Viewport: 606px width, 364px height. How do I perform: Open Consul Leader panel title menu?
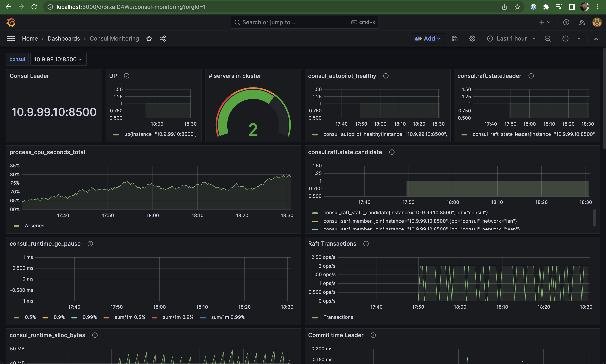(29, 76)
